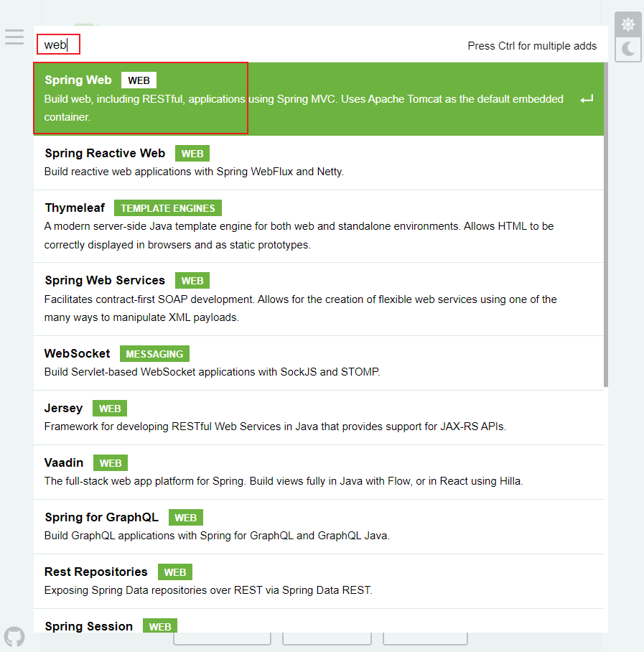The height and width of the screenshot is (652, 644).
Task: Add the Vaadin dependency
Action: (x=319, y=472)
